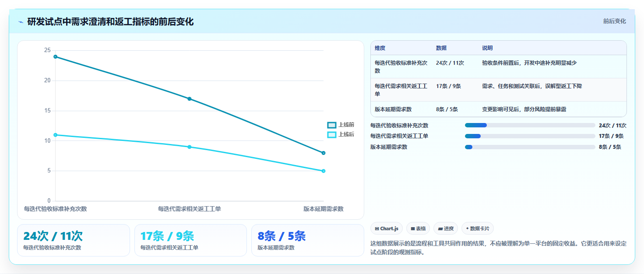The height and width of the screenshot is (274, 644).
Task: Click x-axis label 每迭代验收标准补充次数
Action: coord(55,209)
